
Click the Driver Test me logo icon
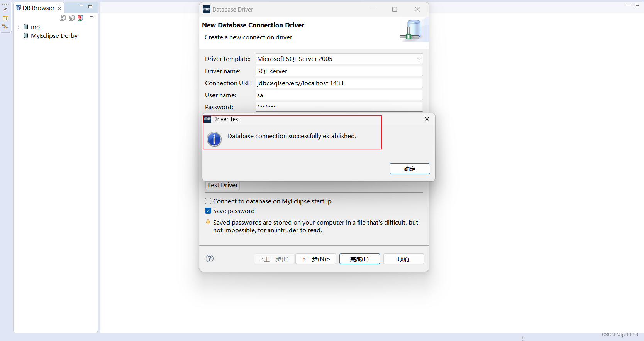click(207, 119)
